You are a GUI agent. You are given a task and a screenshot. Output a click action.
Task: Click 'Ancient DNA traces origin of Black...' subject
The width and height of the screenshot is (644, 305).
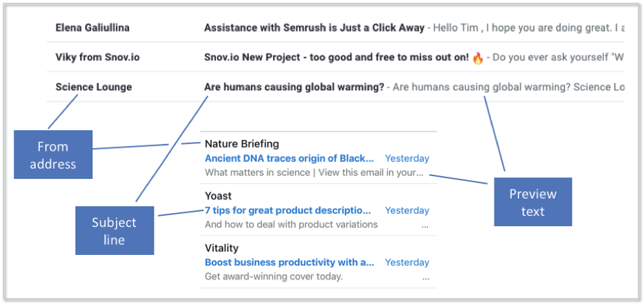(289, 158)
